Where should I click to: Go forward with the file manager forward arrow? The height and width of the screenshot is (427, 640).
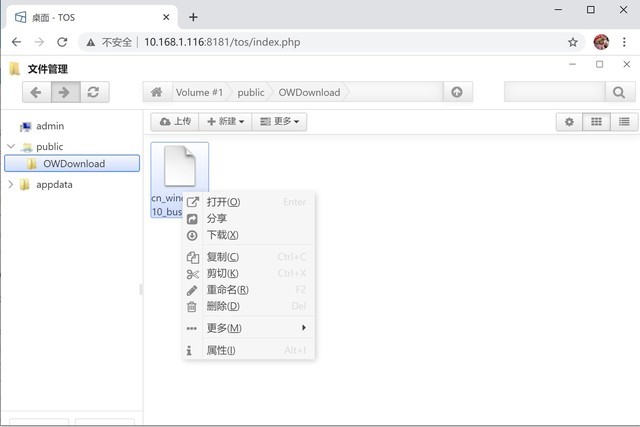click(65, 92)
